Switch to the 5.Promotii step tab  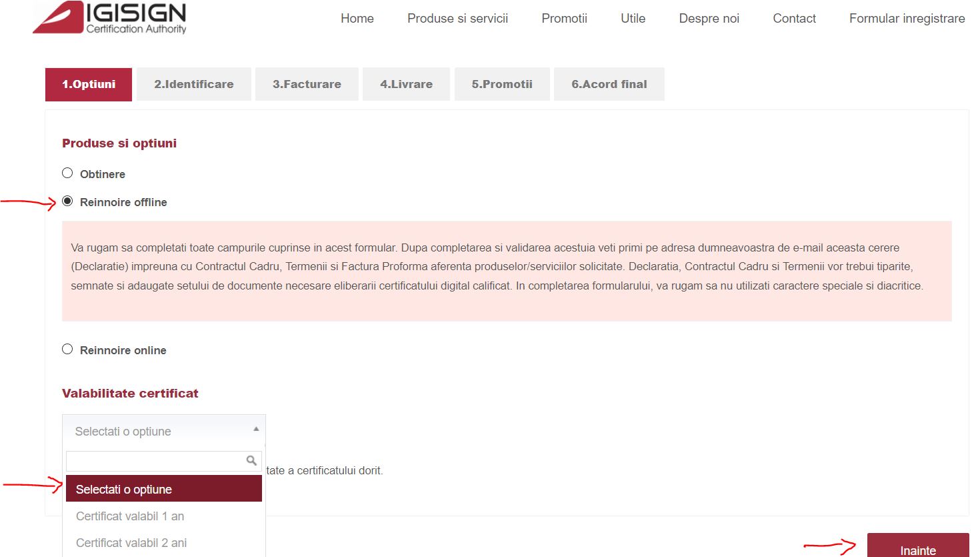[502, 84]
